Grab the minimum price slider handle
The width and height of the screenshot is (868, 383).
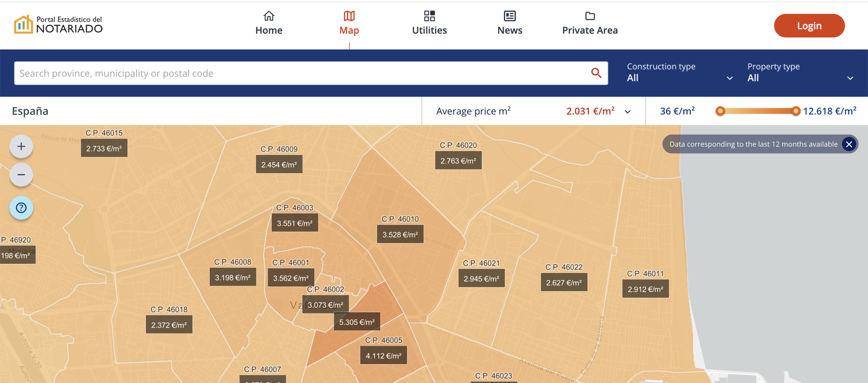720,111
